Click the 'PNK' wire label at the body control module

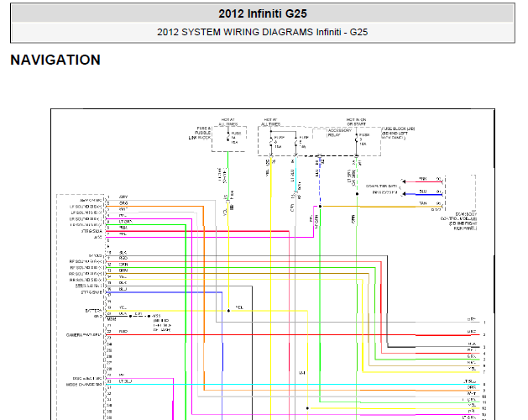click(423, 179)
